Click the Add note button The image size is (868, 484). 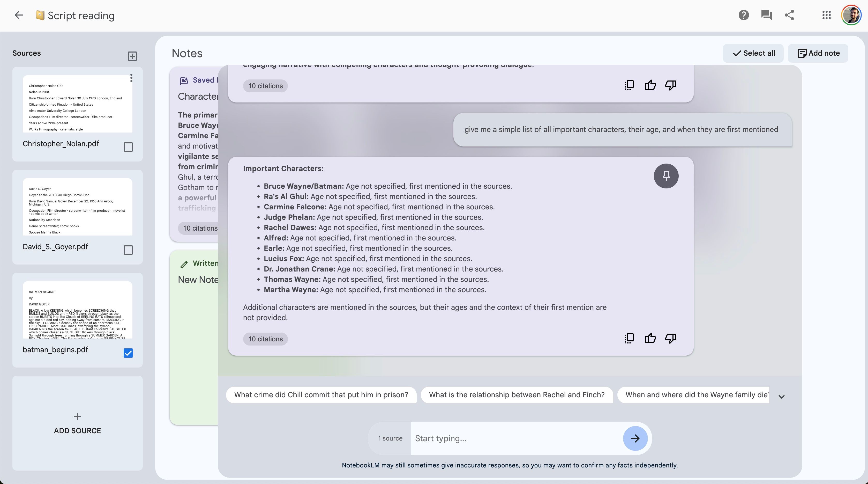point(818,53)
